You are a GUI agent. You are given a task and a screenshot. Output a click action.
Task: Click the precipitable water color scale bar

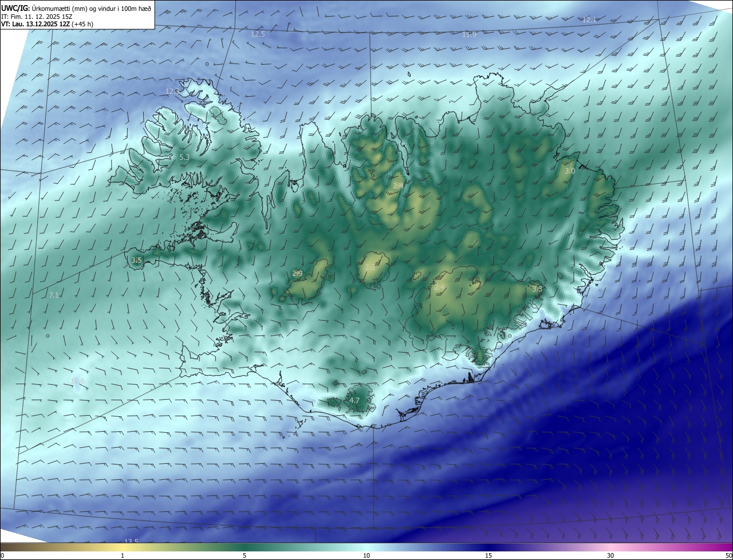366,547
